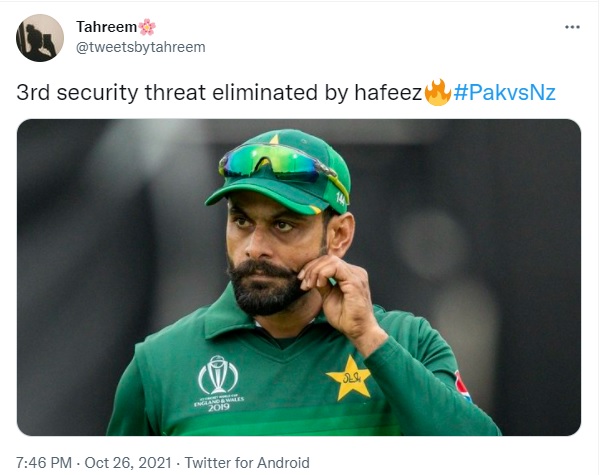Click the number 144 on the cap
The image size is (600, 475).
341,198
